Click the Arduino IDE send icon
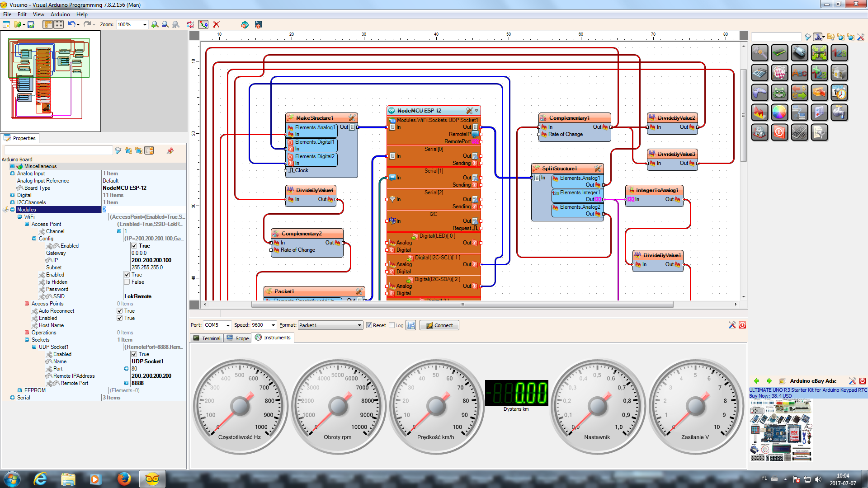Screen dimensions: 868x488 tap(245, 24)
